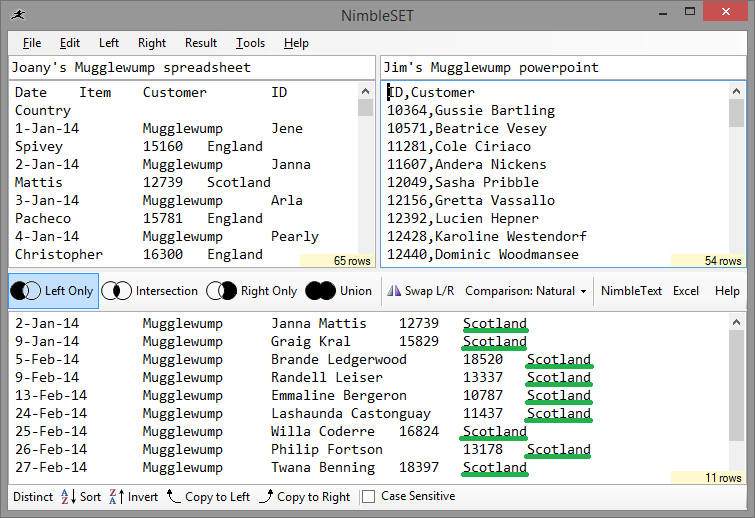Open the Comparison: Natural dropdown
This screenshot has height=518, width=755.
tap(525, 291)
